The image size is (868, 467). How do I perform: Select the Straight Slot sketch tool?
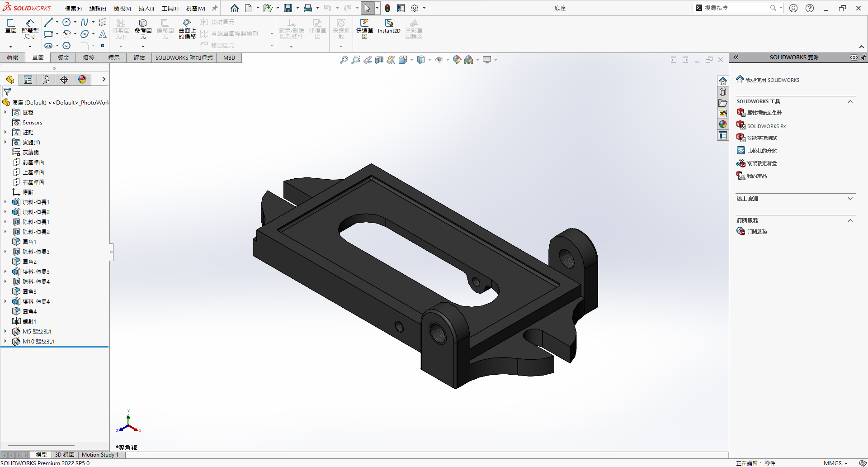point(48,46)
